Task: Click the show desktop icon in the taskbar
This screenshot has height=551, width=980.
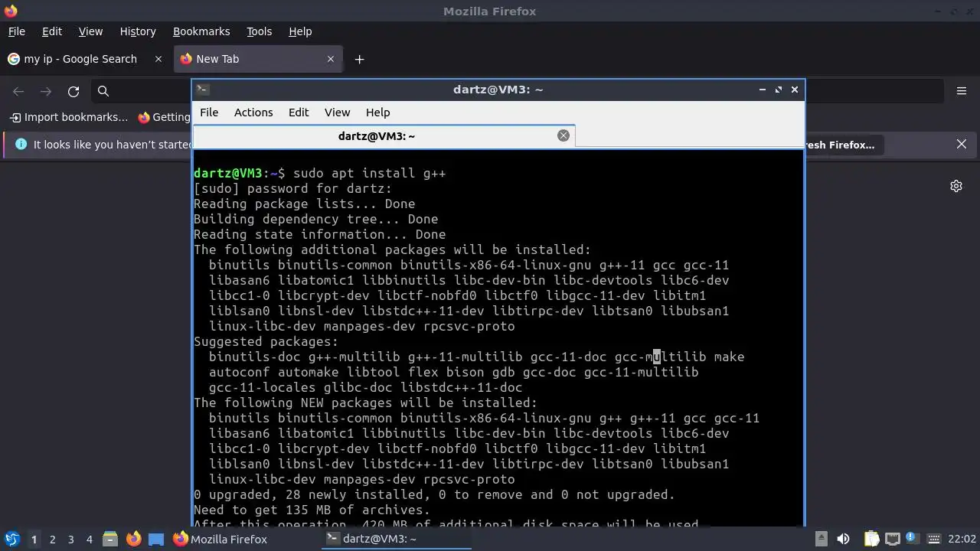Action: pos(156,539)
